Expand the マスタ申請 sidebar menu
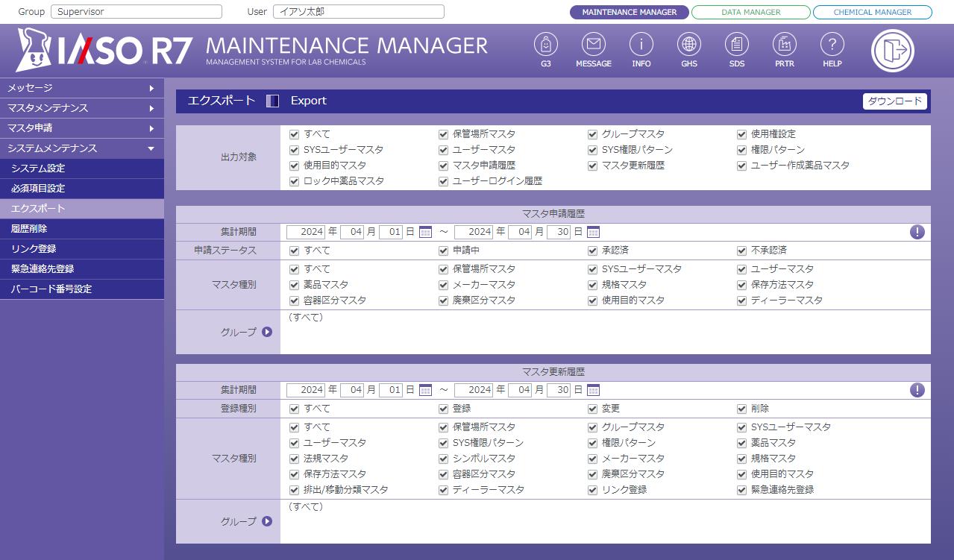This screenshot has height=560, width=954. click(x=82, y=128)
